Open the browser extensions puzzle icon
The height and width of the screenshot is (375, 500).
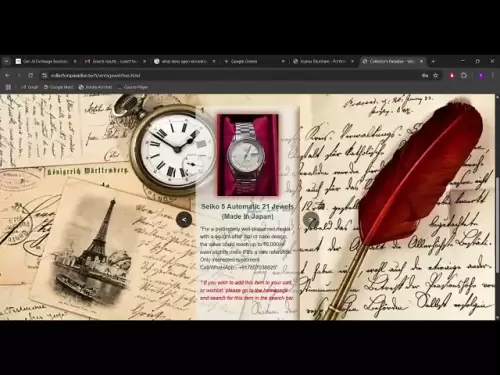[x=464, y=76]
